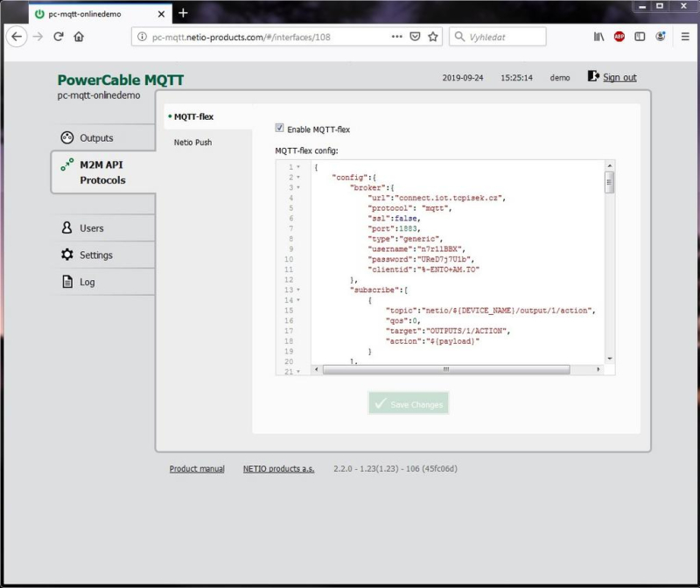Open page actions three-dots menu

point(396,37)
